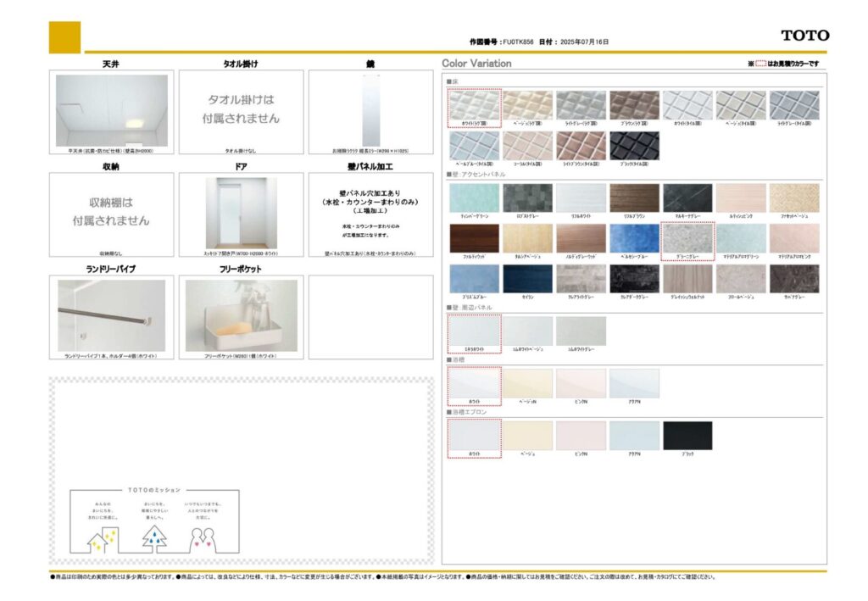This screenshot has width=868, height=601.
Task: Open the free pocket (フリーポケット) image
Action: click(x=241, y=314)
